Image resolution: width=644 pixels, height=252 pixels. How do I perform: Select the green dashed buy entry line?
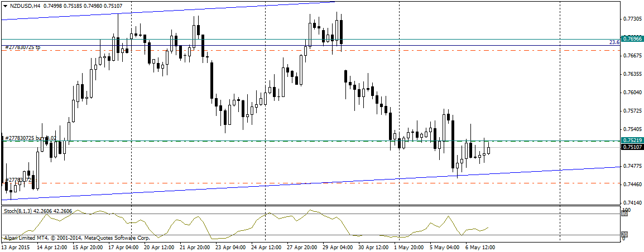click(310, 141)
